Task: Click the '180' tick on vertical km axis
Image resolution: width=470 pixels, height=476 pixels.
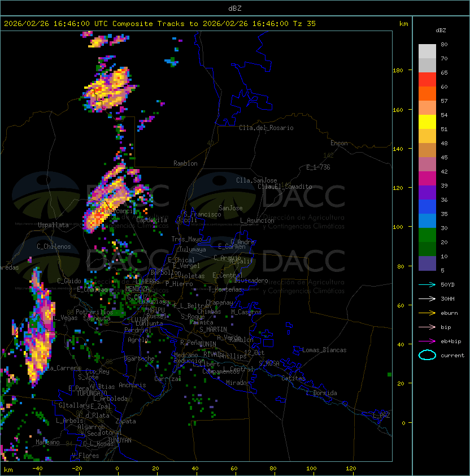Action: [398, 71]
